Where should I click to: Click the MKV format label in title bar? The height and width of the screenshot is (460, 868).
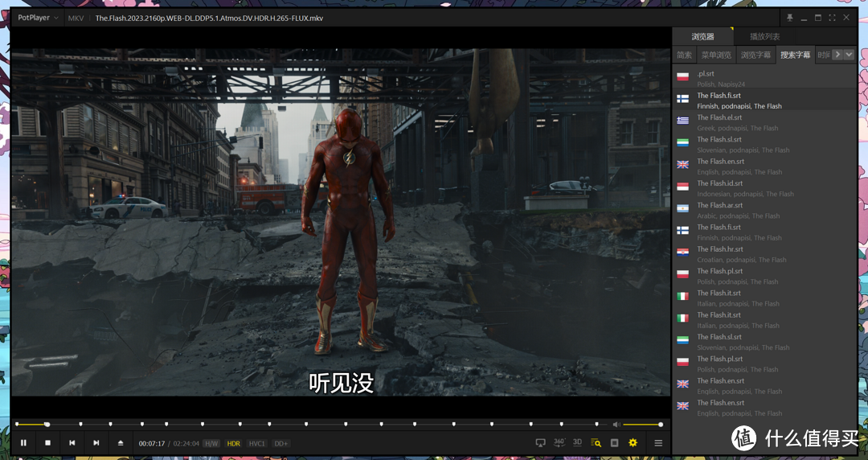[x=76, y=18]
